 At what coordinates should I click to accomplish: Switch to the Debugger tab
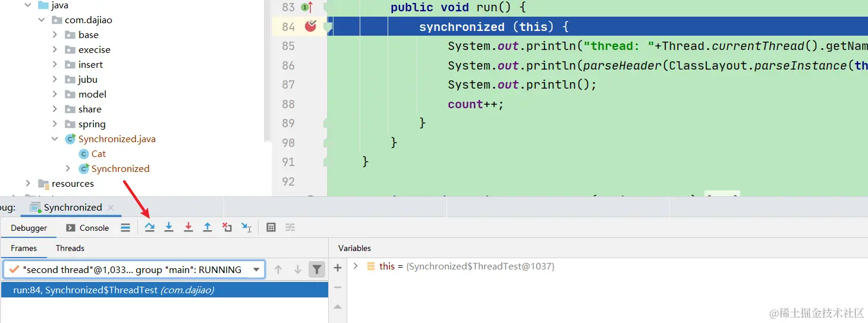29,228
